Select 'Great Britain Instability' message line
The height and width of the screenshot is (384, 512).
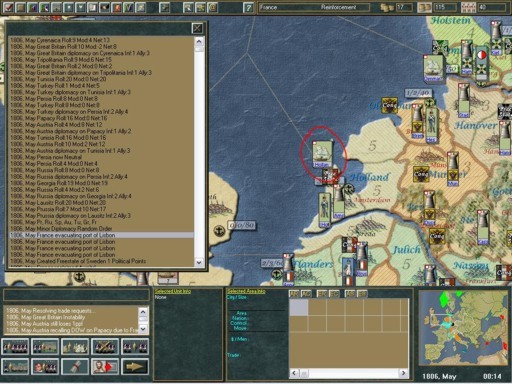pos(72,317)
